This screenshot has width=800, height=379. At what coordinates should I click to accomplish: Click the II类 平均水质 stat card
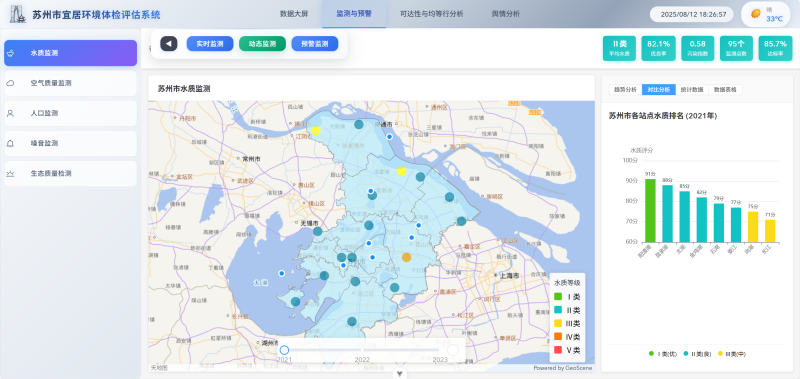point(619,48)
